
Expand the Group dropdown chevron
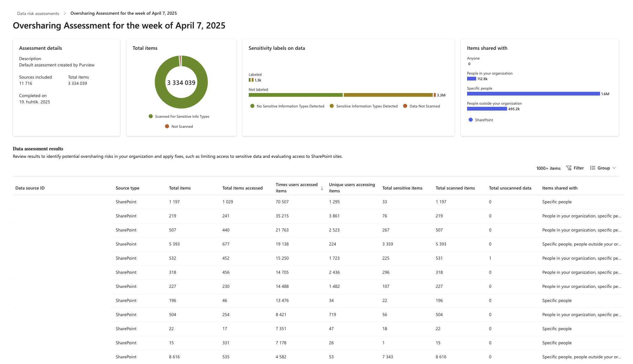[614, 168]
